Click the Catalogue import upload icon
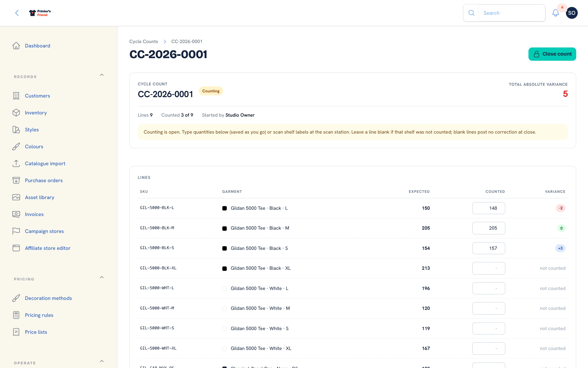Viewport: 588px width, 368px height. [16, 164]
